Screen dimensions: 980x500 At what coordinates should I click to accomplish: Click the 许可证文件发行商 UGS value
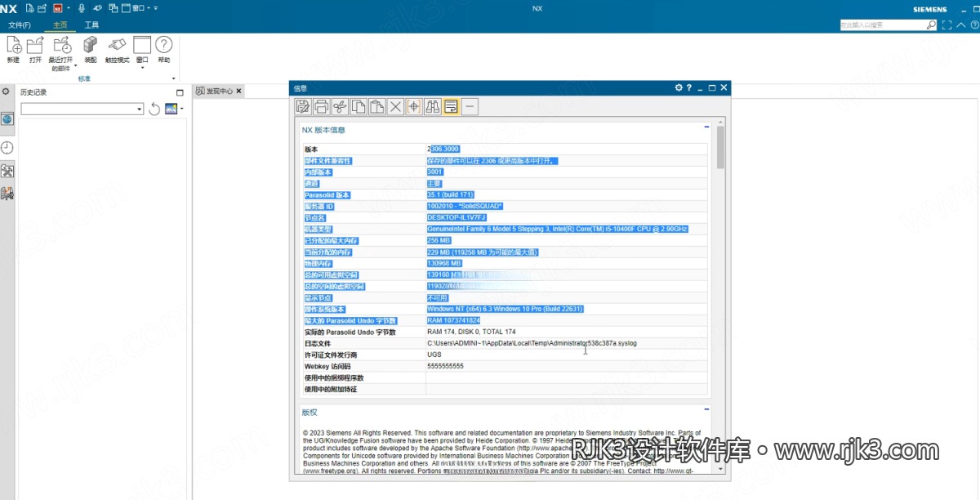[x=434, y=355]
